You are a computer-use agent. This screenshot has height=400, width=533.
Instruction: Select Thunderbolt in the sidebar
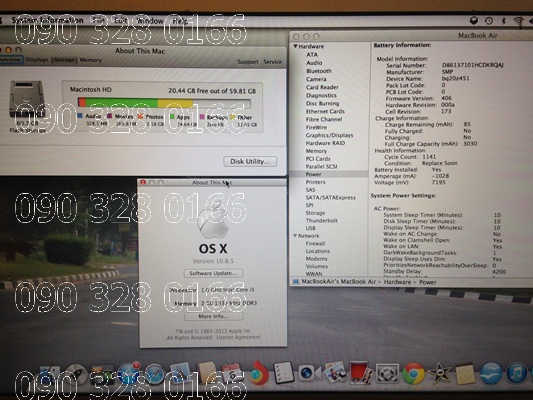tap(322, 220)
